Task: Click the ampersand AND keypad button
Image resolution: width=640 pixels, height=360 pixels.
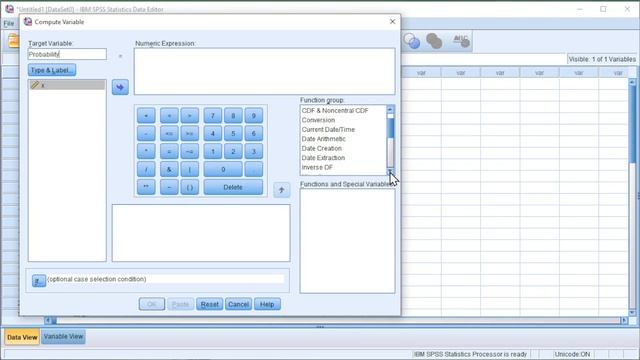Action: pos(169,169)
